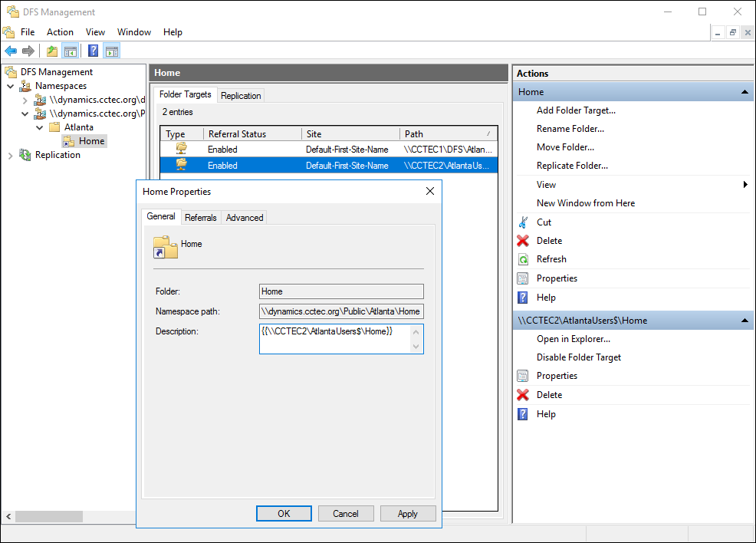Collapse the Namespaces tree node
Image resolution: width=756 pixels, height=543 pixels.
click(11, 86)
